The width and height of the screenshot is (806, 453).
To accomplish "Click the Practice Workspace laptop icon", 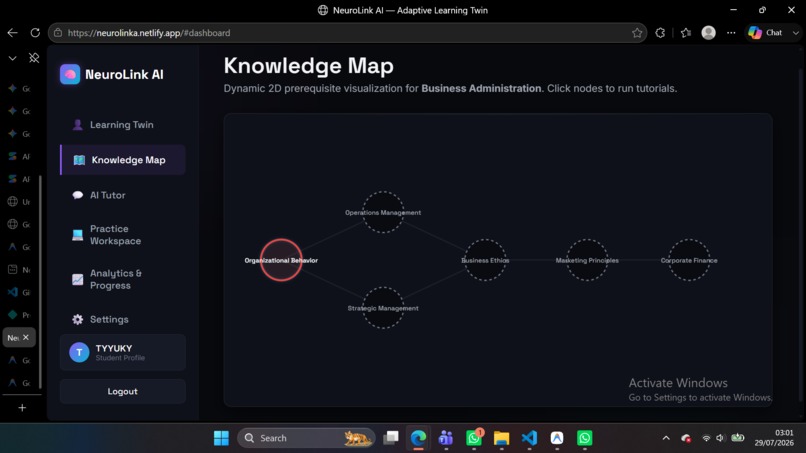I will tap(78, 235).
